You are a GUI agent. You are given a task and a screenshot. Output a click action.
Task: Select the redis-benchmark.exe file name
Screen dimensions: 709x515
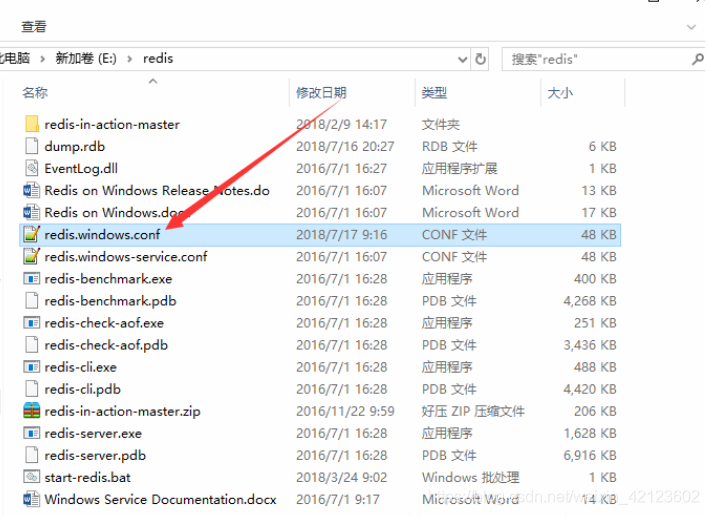(x=108, y=279)
